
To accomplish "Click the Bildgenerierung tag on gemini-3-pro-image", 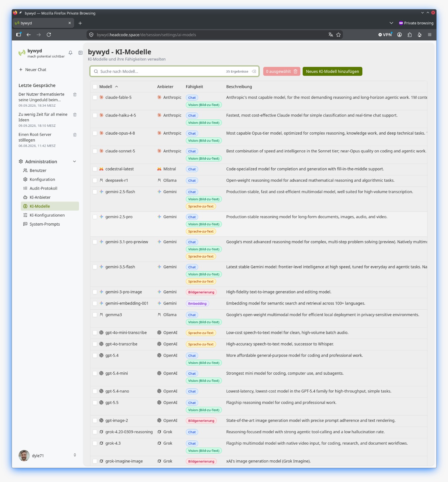I will click(201, 292).
